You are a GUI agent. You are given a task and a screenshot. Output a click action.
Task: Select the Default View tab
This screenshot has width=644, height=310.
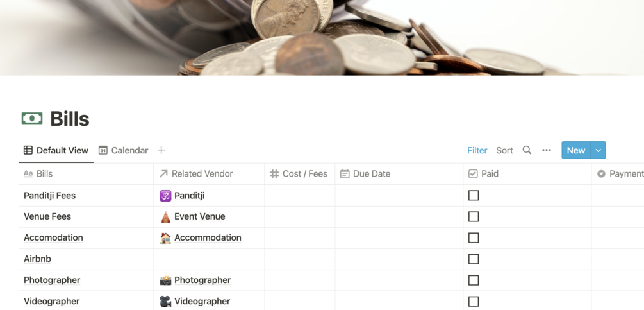pyautogui.click(x=56, y=150)
